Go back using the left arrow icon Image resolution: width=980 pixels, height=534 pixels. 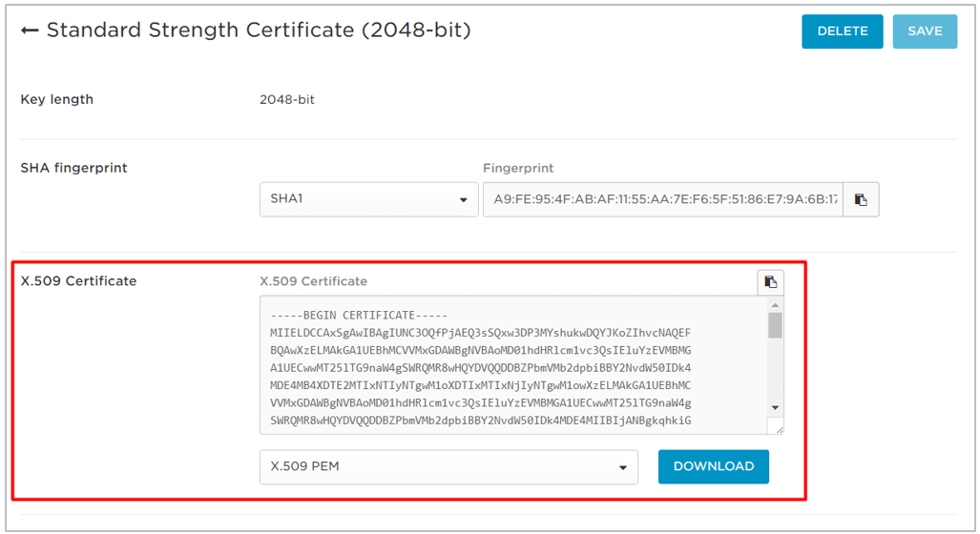click(x=30, y=31)
